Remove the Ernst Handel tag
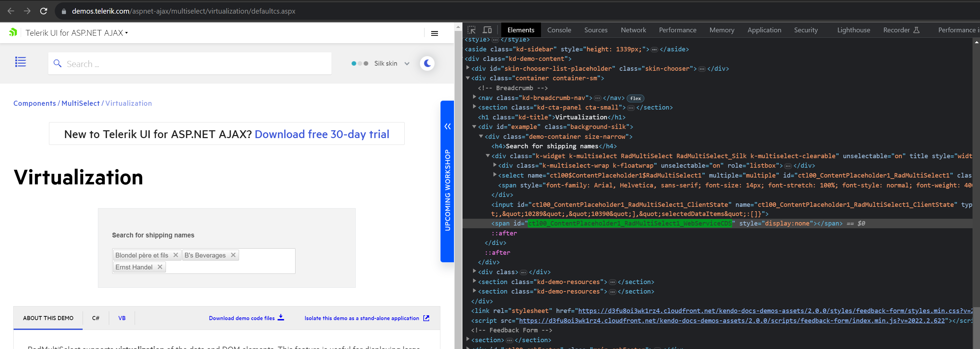Image resolution: width=980 pixels, height=349 pixels. [160, 267]
